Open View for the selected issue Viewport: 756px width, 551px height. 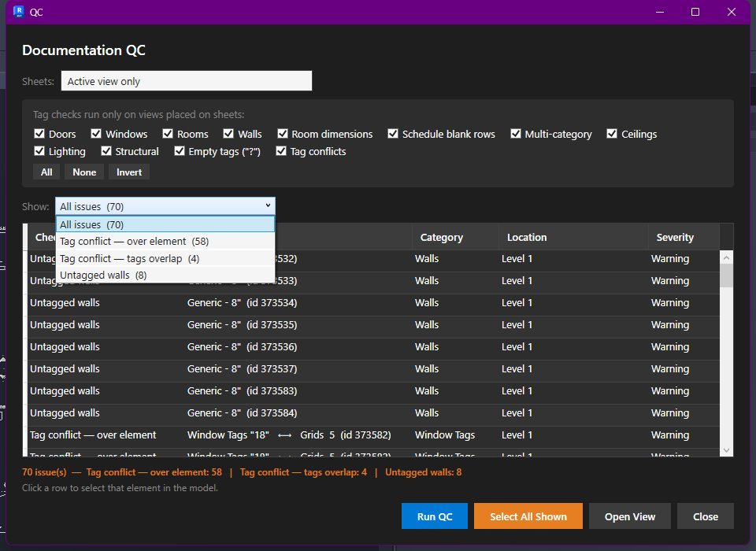[x=630, y=516]
